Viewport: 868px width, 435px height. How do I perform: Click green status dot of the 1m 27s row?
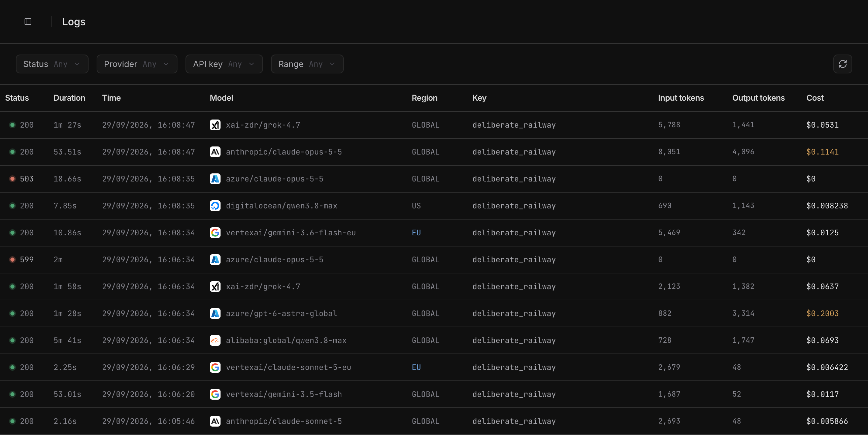pyautogui.click(x=12, y=125)
